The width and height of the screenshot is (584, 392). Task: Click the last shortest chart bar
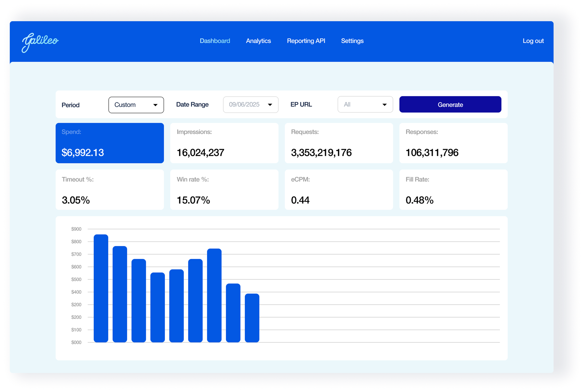(x=252, y=318)
